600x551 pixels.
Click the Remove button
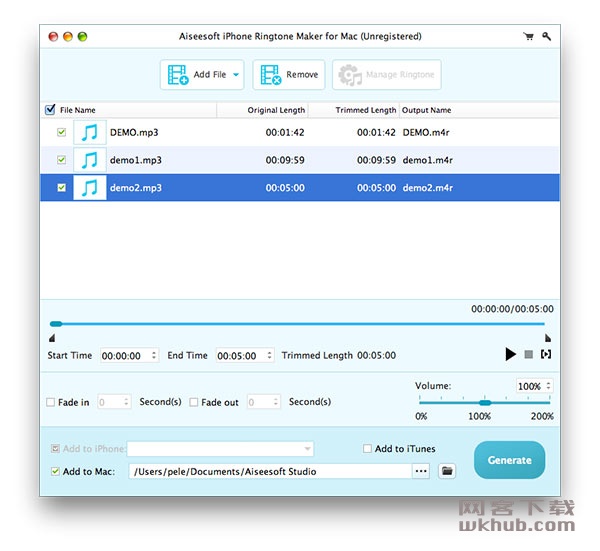pos(289,75)
